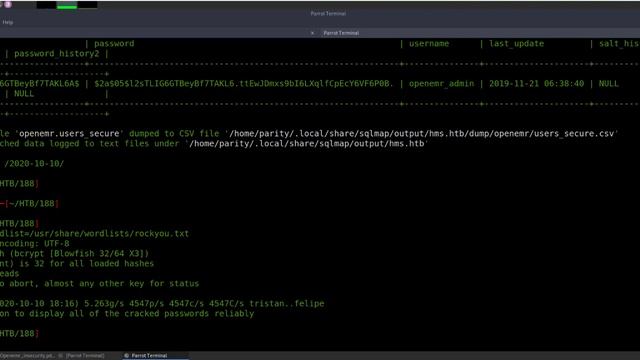The width and height of the screenshot is (640, 360).
Task: Click the 'openemr_admin' username value
Action: point(442,84)
